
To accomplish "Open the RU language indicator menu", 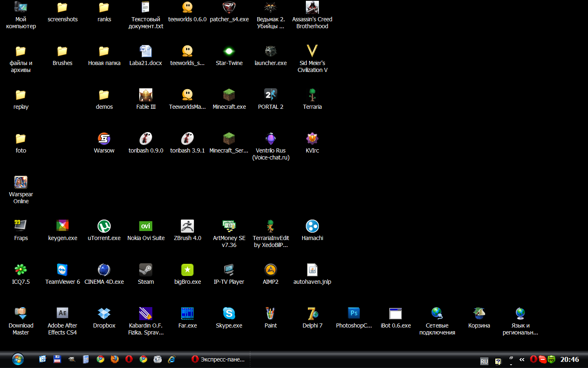I will pyautogui.click(x=484, y=361).
